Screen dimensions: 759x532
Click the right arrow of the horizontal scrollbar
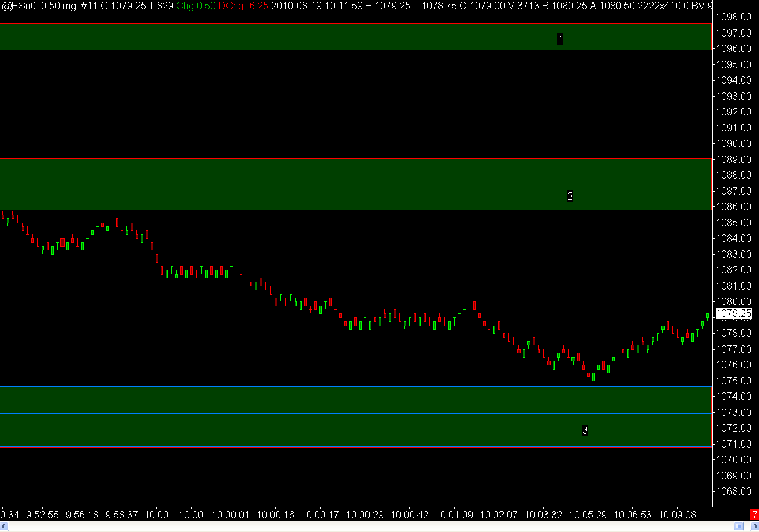pyautogui.click(x=755, y=526)
